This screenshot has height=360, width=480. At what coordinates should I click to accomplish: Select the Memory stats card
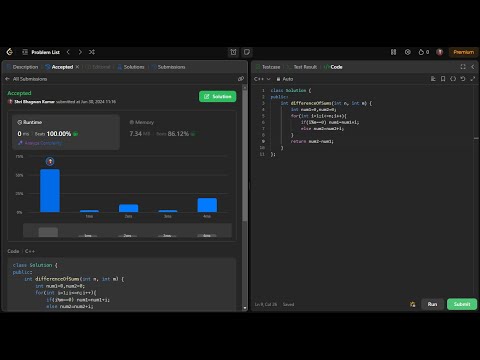coord(178,132)
